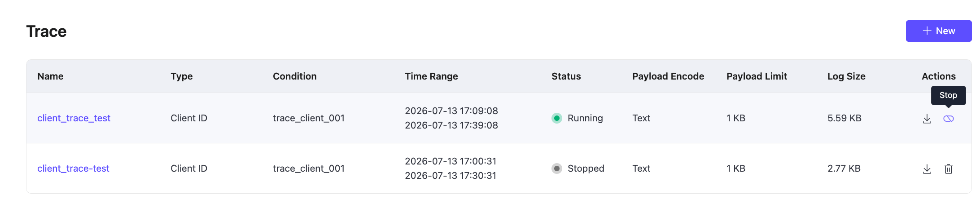The image size is (980, 222).
Task: Click the Stop tooltip label
Action: (x=948, y=95)
